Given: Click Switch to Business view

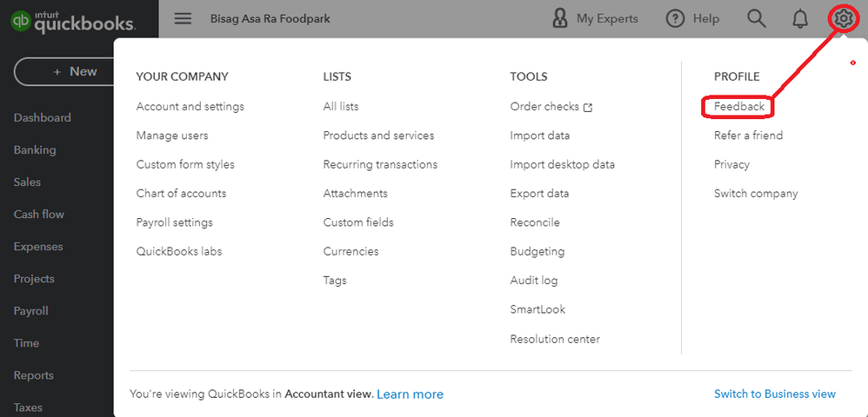Looking at the screenshot, I should tap(775, 394).
